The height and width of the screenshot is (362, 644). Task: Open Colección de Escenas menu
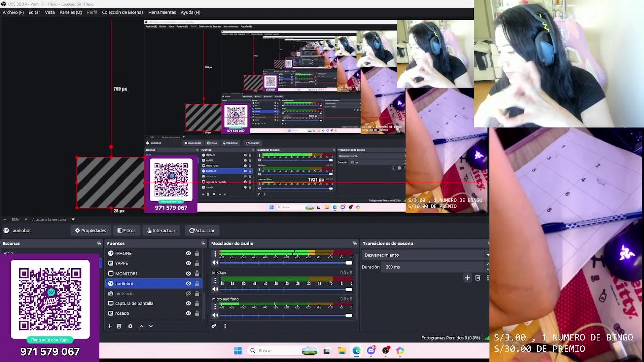(x=123, y=12)
